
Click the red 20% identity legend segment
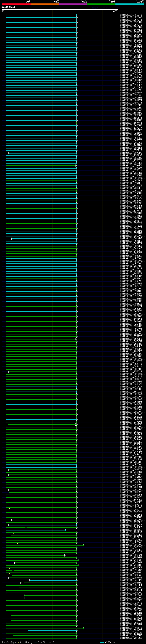16,4
